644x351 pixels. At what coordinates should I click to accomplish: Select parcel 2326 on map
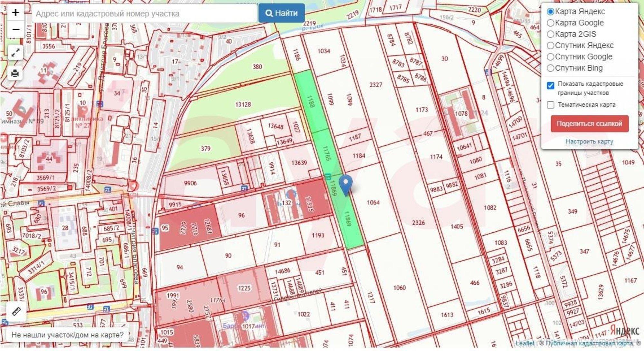click(x=418, y=222)
